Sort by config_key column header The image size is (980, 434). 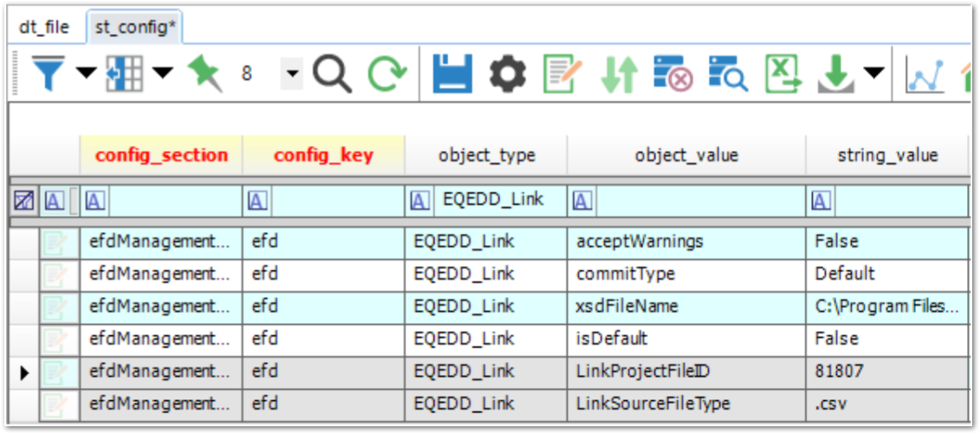pyautogui.click(x=324, y=154)
